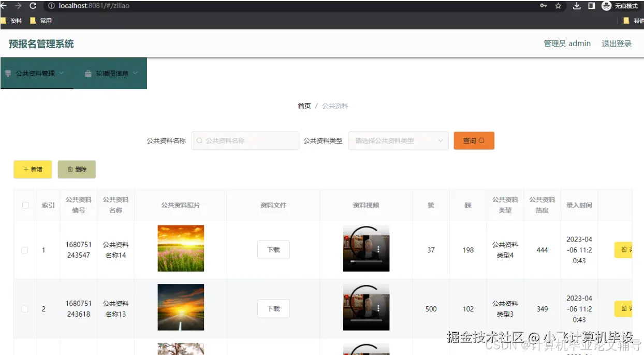Screen dimensions: 644x355
Task: Click 赞 value 500
Action: point(431,309)
